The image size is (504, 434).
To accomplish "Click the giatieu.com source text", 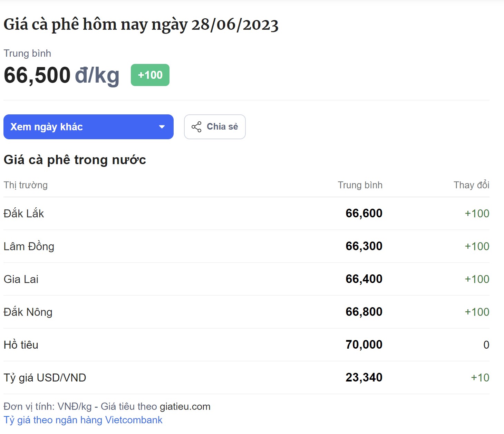I will 185,406.
